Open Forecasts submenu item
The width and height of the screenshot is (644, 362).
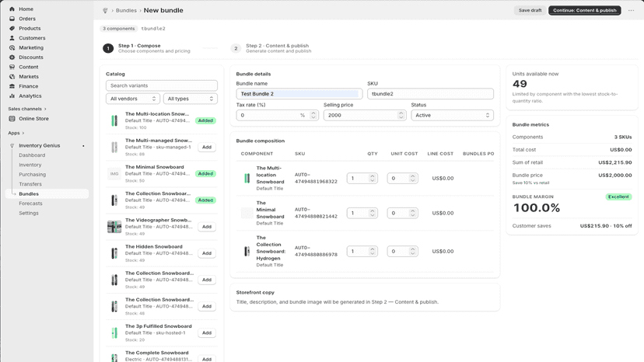[x=30, y=204]
